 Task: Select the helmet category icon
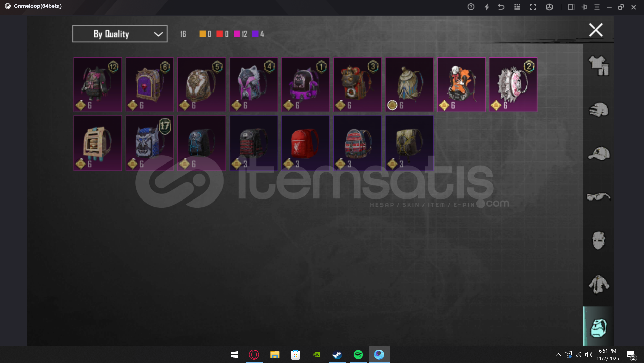point(598,110)
